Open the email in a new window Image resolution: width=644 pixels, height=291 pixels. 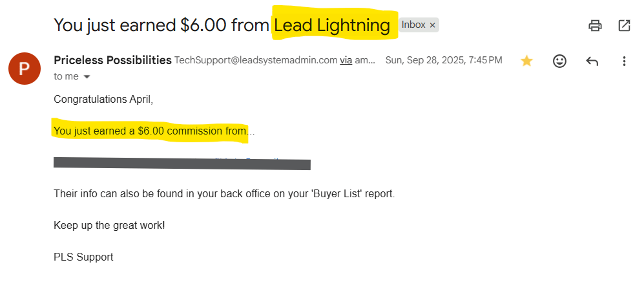point(624,26)
